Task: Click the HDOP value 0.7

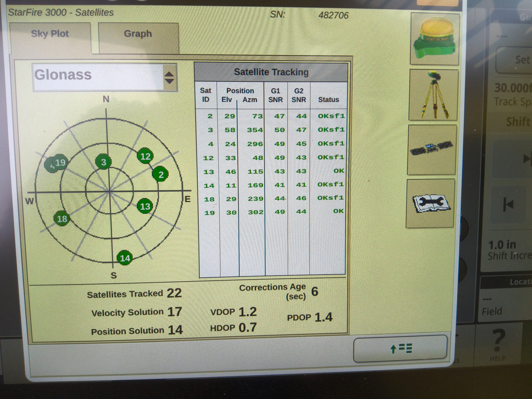Action: 248,328
